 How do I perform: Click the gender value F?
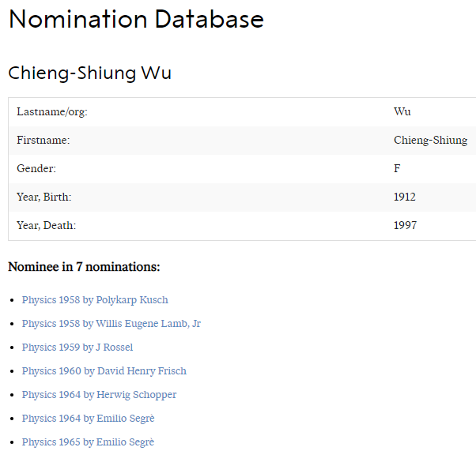[397, 169]
